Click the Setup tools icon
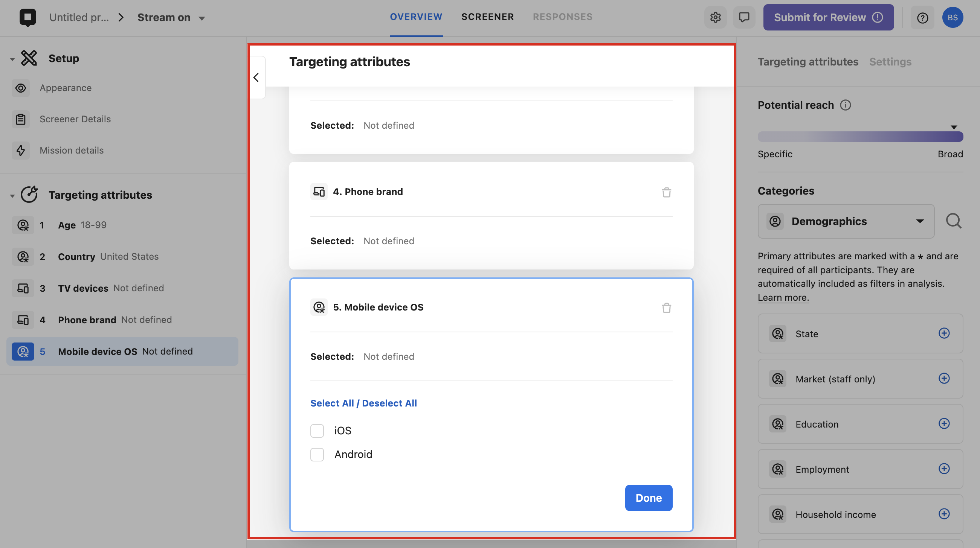This screenshot has height=548, width=980. pos(29,58)
